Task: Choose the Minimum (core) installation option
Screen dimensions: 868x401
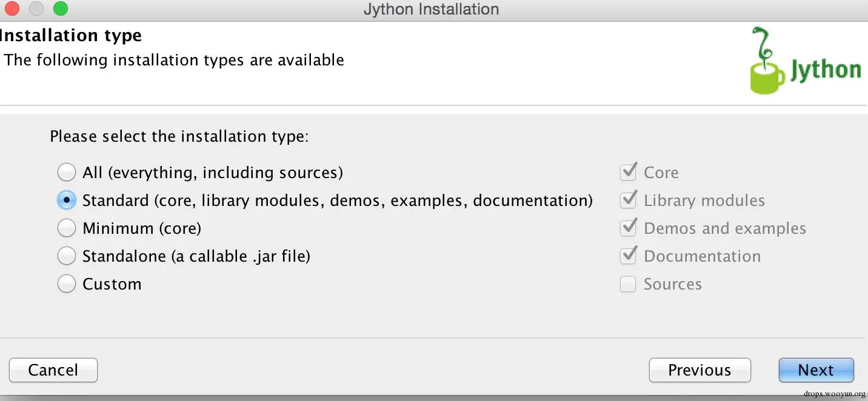Action: (x=67, y=228)
